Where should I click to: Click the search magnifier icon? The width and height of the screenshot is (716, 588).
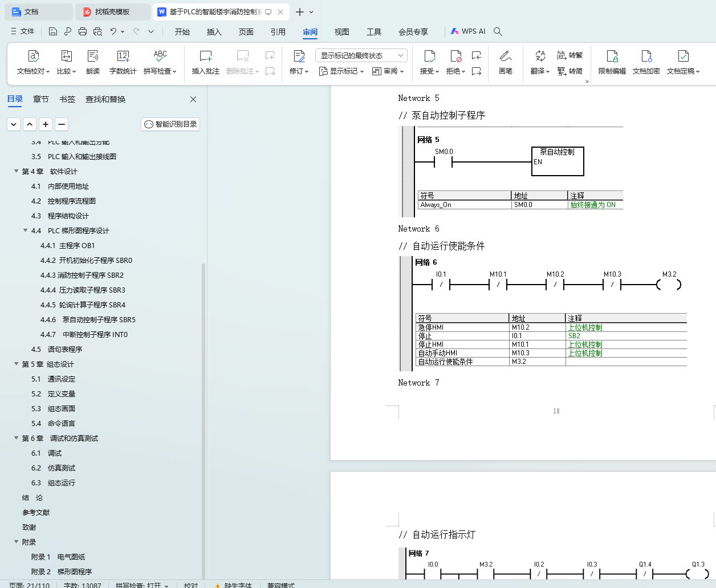tap(498, 31)
